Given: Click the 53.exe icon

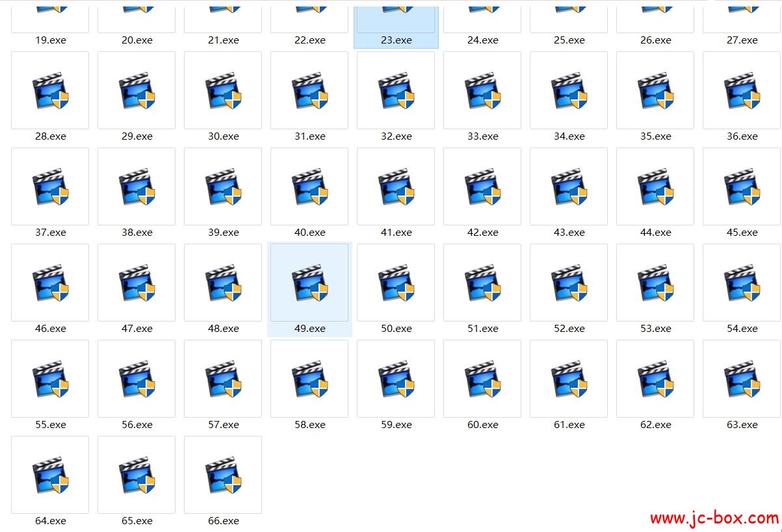Looking at the screenshot, I should pyautogui.click(x=656, y=283).
